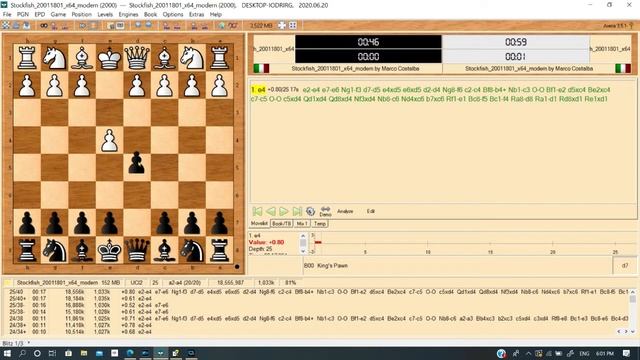Click the four-squares grid toolbar icon
640x360 pixels.
click(293, 25)
